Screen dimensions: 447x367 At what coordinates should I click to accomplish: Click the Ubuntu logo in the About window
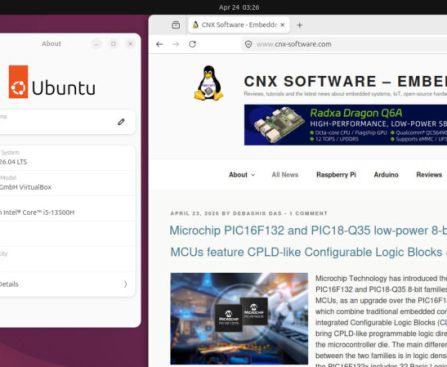52,82
